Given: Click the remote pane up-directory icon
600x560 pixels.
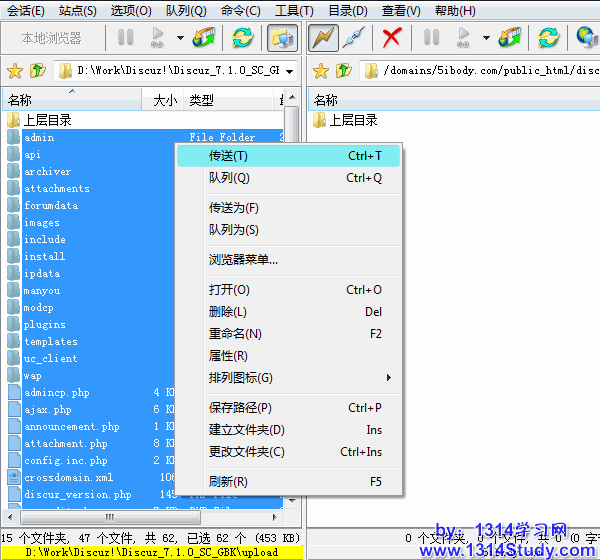Looking at the screenshot, I should click(x=344, y=72).
